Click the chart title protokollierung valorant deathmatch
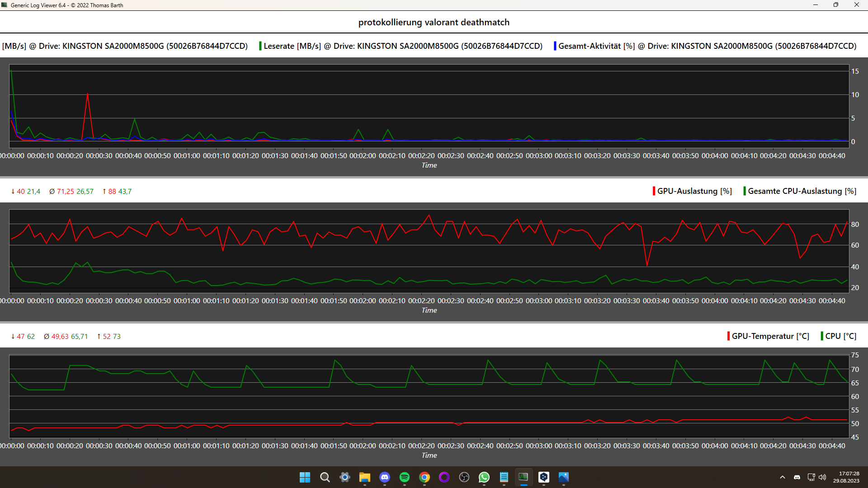This screenshot has height=488, width=868. click(434, 22)
